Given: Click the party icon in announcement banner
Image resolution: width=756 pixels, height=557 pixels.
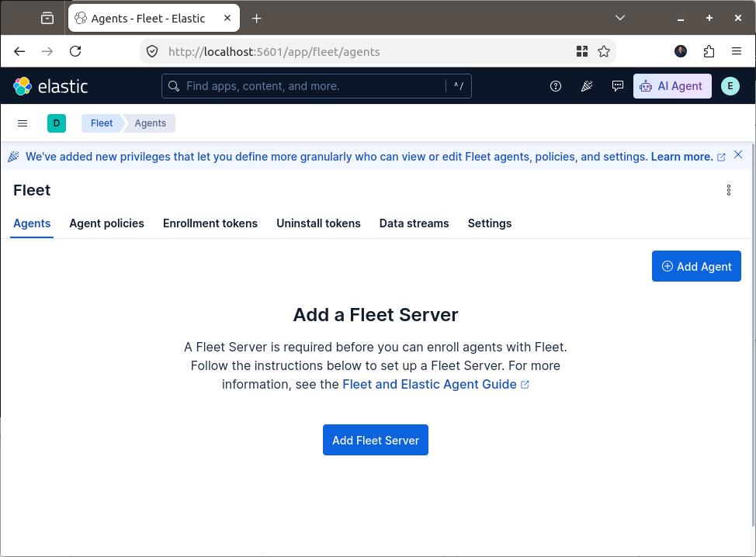Looking at the screenshot, I should [13, 157].
